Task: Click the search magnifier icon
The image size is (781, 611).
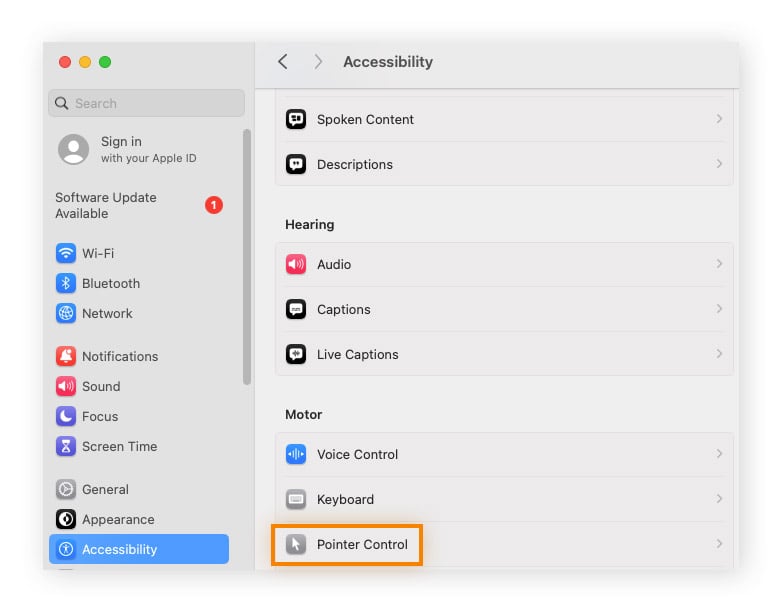Action: [62, 103]
